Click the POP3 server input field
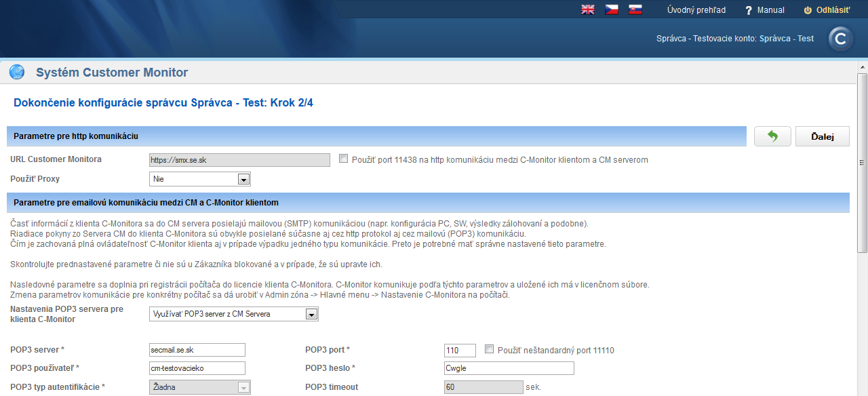 click(x=197, y=350)
